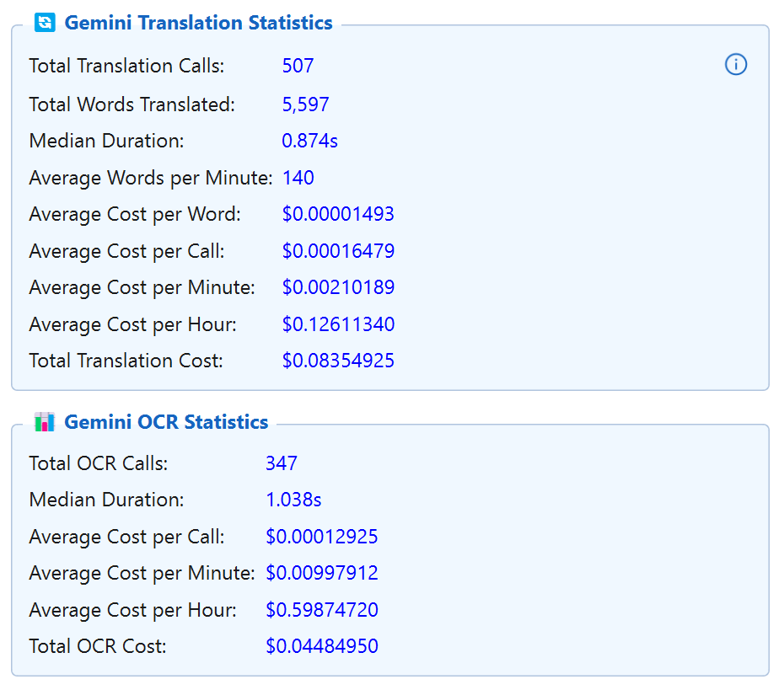Select the value $0.00012925
The width and height of the screenshot is (784, 690).
322,537
